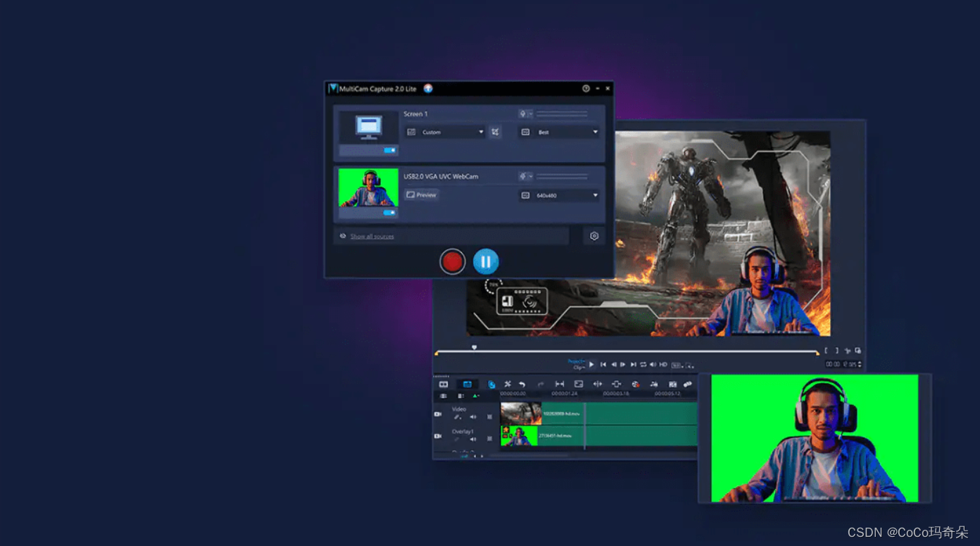Click the MultiCam Capture logo icon
980x546 pixels.
coord(333,89)
